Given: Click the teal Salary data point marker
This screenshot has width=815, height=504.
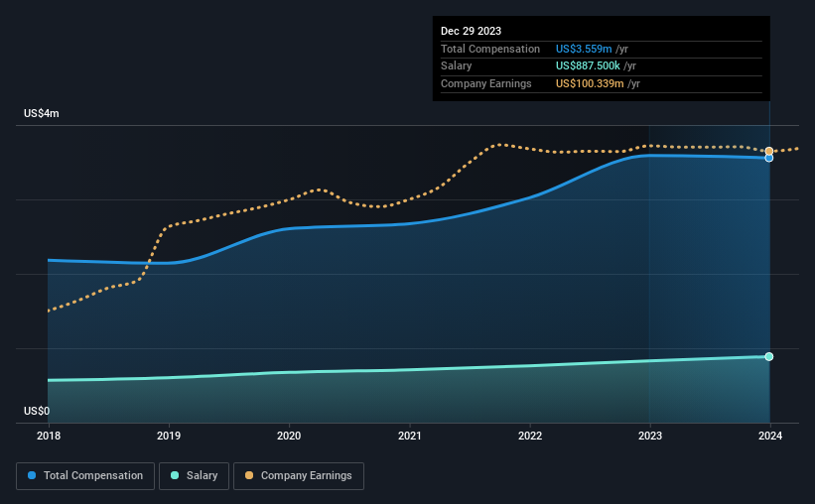Looking at the screenshot, I should (x=769, y=356).
